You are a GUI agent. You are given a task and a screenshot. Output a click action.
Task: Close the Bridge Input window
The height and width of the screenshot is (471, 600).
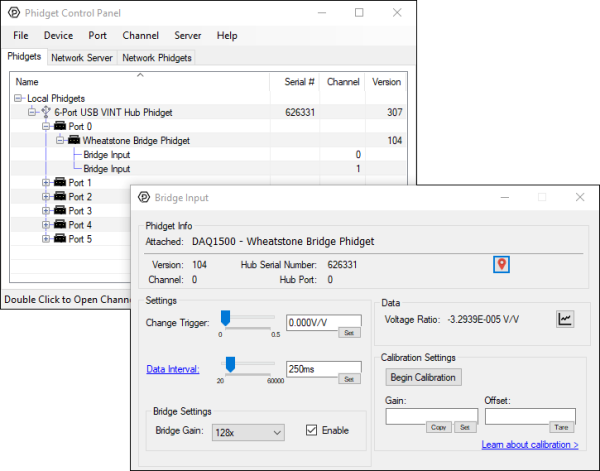(580, 197)
